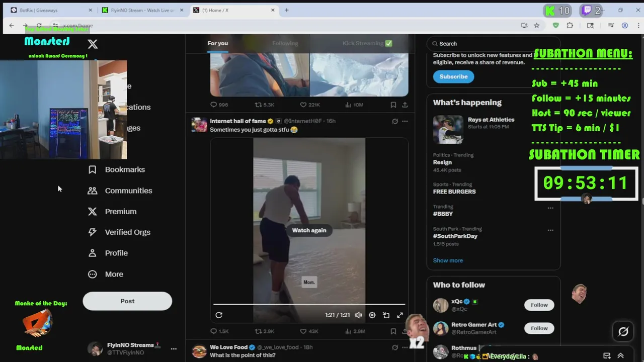Reload the page in browser toolbar
644x362 pixels.
click(39, 25)
